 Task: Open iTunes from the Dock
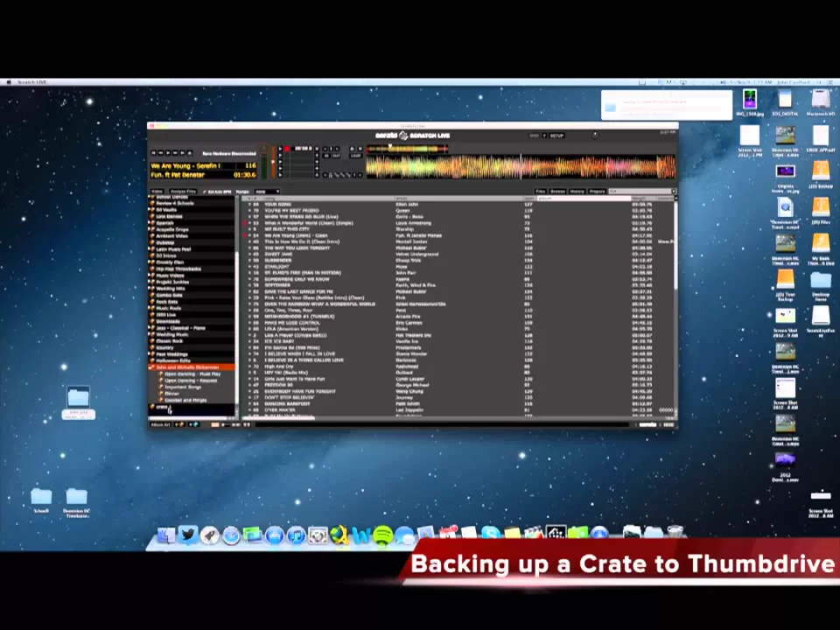pos(296,535)
